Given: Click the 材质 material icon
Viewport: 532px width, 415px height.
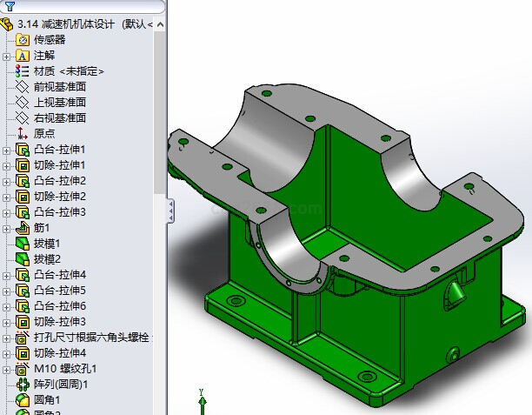Looking at the screenshot, I should pyautogui.click(x=23, y=71).
